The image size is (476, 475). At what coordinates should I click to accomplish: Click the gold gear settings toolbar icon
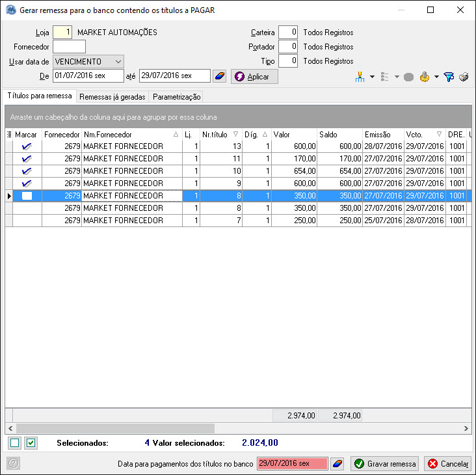(x=425, y=77)
